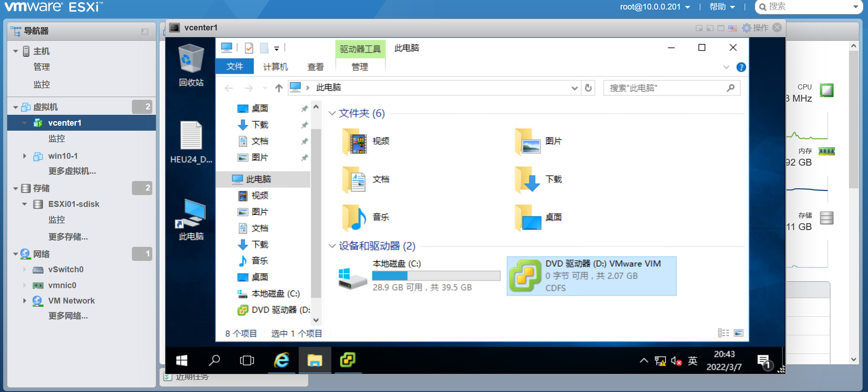
Task: Click the refresh button in address bar
Action: 588,88
